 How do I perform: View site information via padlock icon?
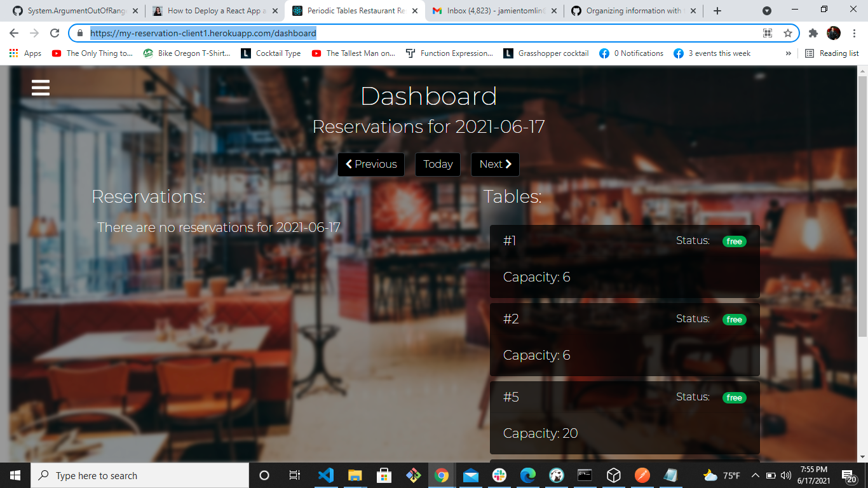click(79, 33)
